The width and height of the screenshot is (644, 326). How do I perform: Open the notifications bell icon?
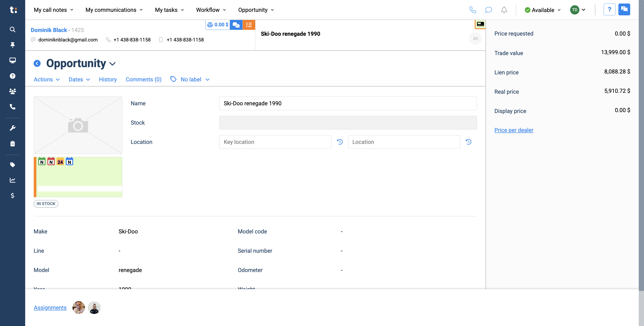(504, 10)
